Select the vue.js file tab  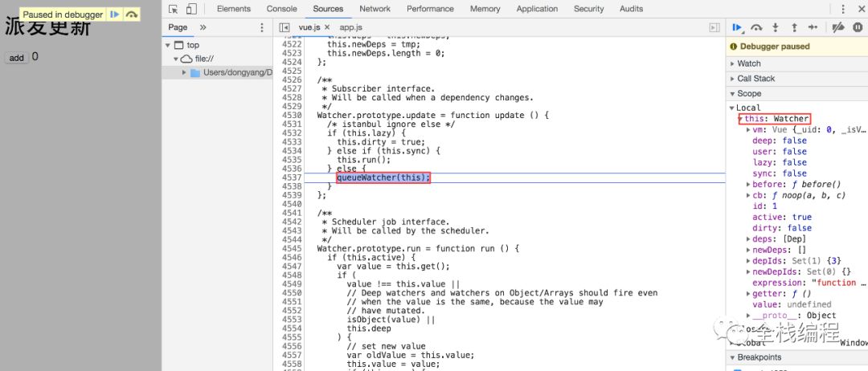309,27
